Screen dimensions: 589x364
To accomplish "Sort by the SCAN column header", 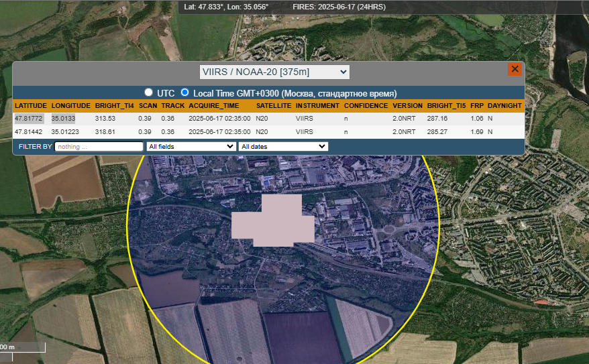I will point(148,106).
